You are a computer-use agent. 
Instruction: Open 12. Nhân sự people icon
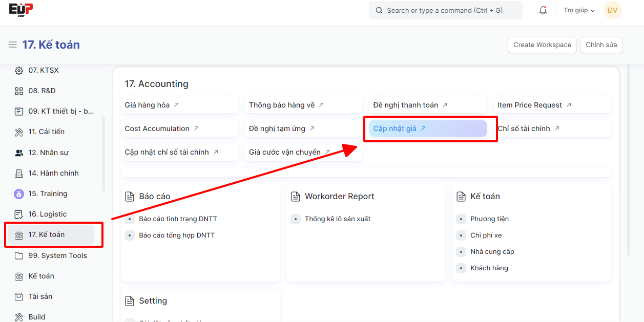click(19, 153)
